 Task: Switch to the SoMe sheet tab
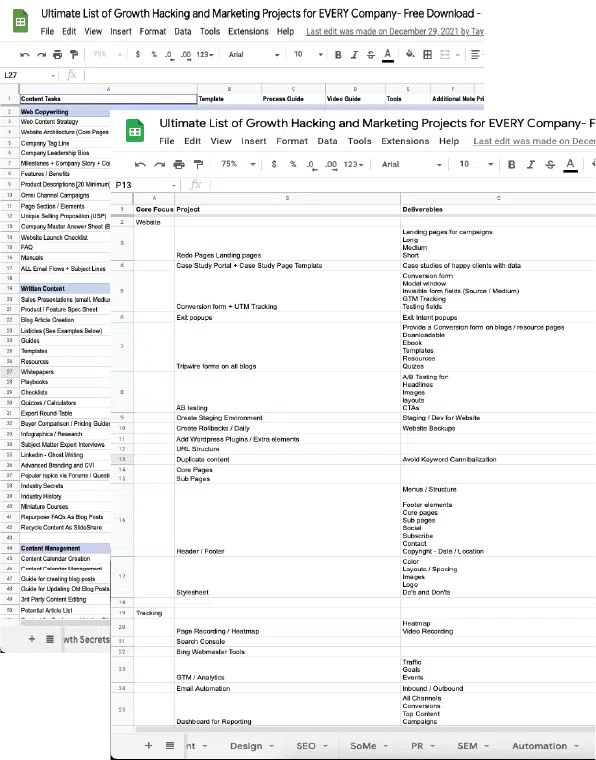tap(369, 746)
